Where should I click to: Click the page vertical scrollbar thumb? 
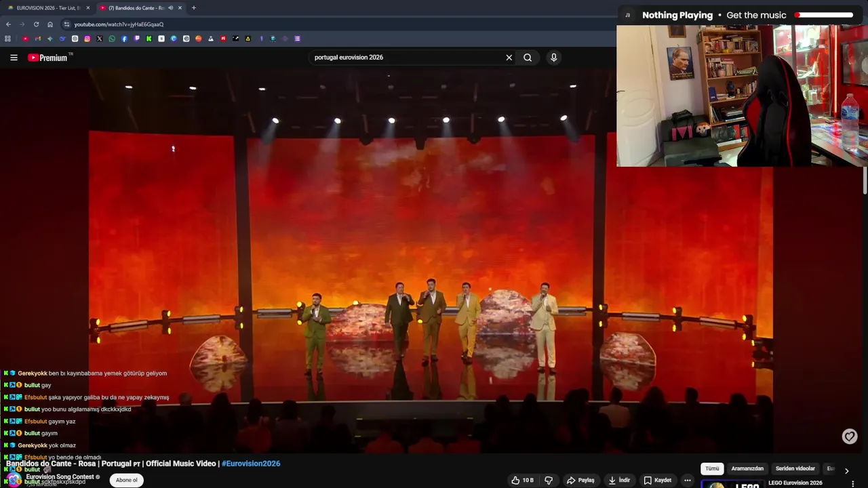coord(865,180)
